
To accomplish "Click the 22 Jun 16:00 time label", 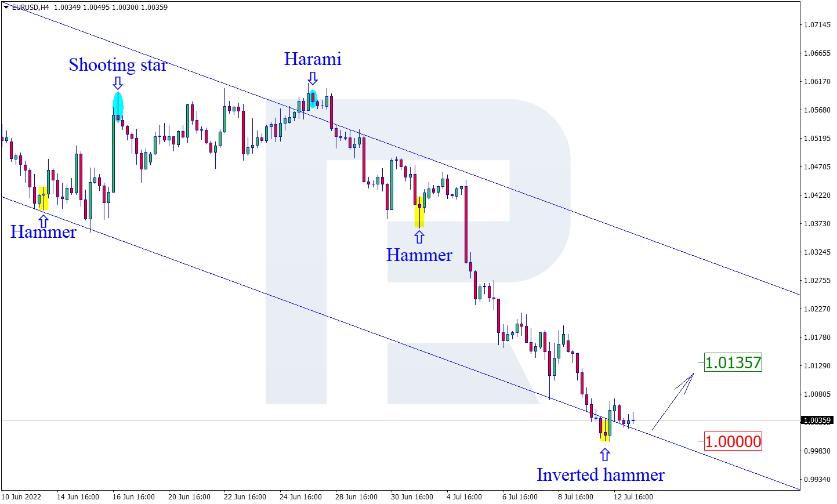I will pyautogui.click(x=245, y=497).
